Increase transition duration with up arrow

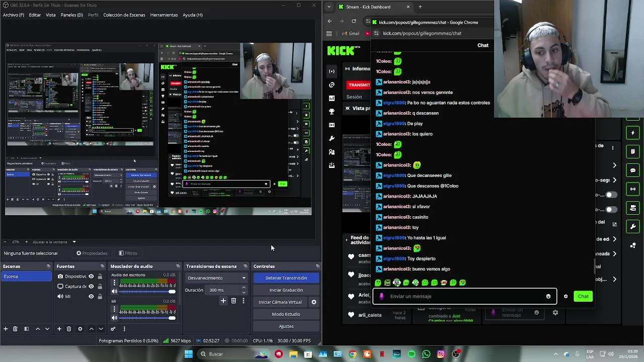244,288
